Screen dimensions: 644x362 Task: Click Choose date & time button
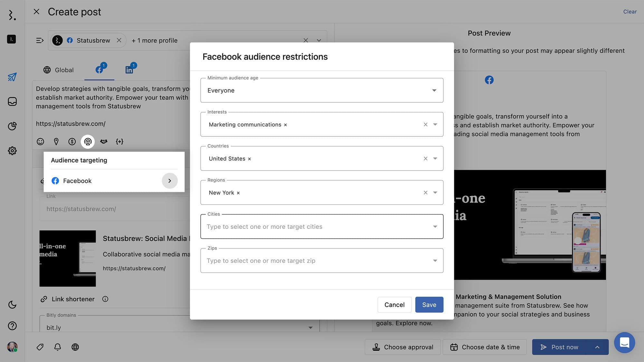tap(485, 347)
